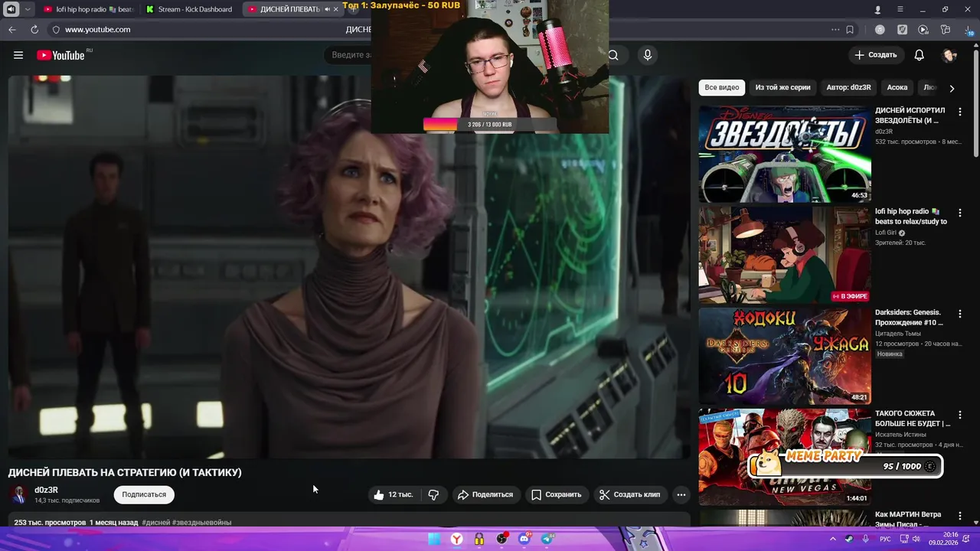Open the browser profile icon in title bar
Image resolution: width=980 pixels, height=551 pixels.
(878, 9)
